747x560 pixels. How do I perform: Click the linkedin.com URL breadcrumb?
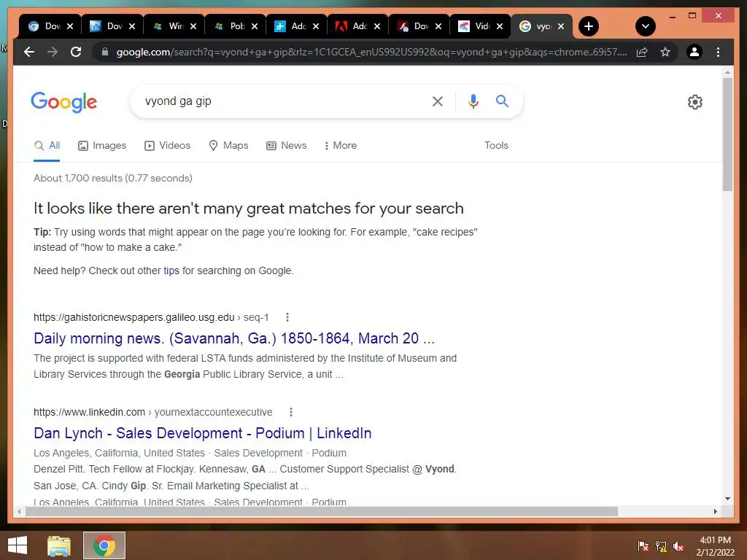(x=153, y=412)
